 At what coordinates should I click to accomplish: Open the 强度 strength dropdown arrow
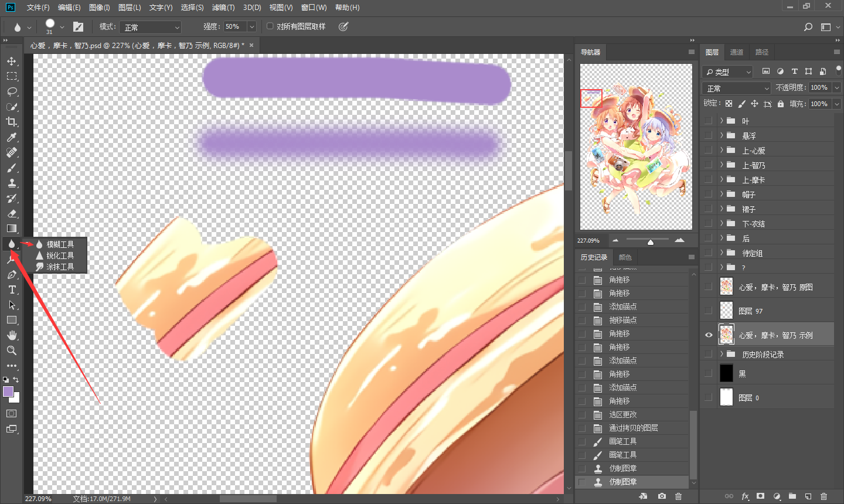251,26
